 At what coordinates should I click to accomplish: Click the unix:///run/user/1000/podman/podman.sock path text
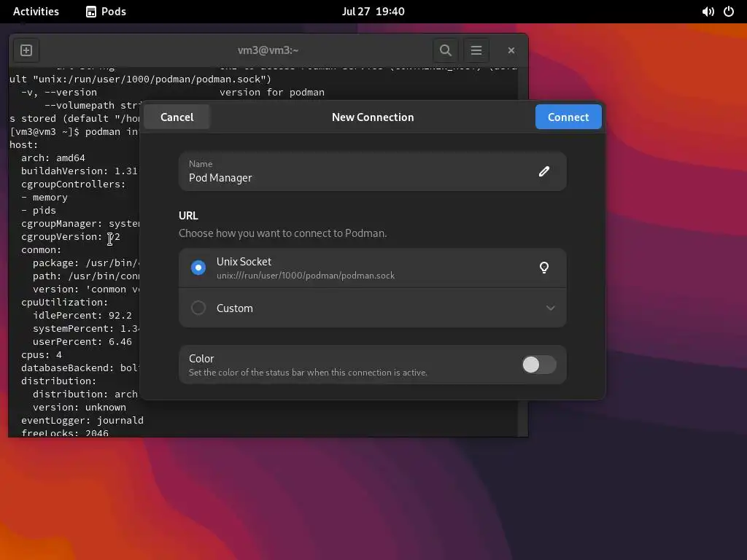click(306, 276)
